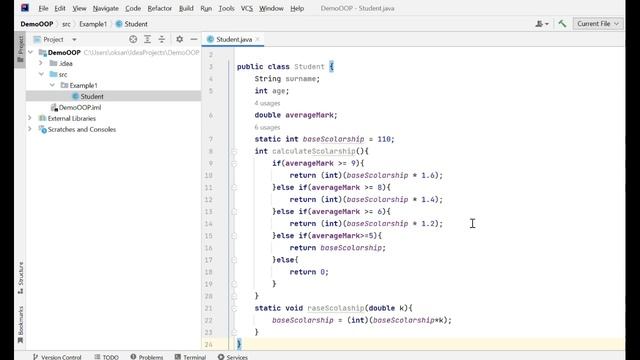The width and height of the screenshot is (640, 360).
Task: Click Example1 in the breadcrumb bar
Action: (93, 24)
